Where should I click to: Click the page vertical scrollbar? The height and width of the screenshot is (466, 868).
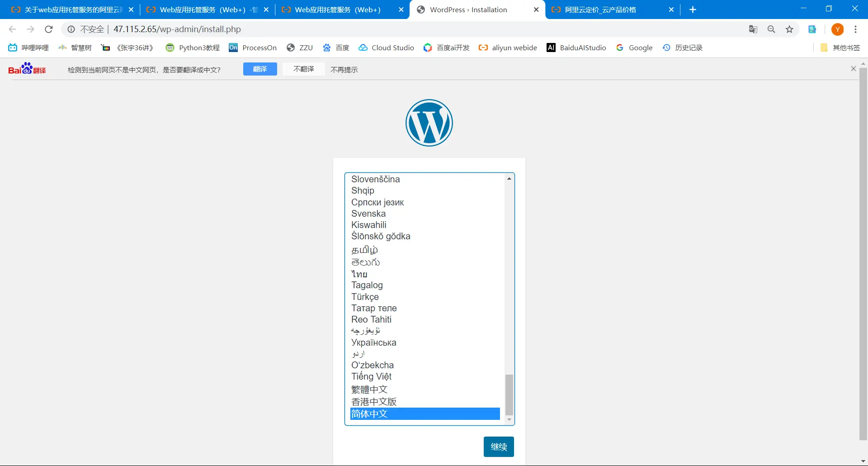[863, 254]
